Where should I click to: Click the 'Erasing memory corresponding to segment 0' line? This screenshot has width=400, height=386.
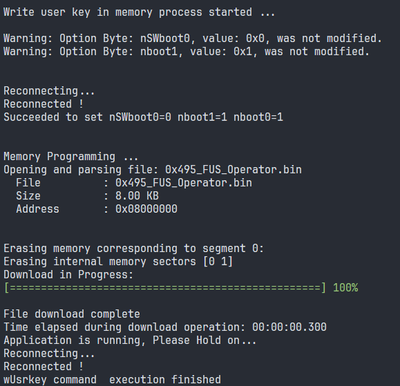[x=133, y=248]
